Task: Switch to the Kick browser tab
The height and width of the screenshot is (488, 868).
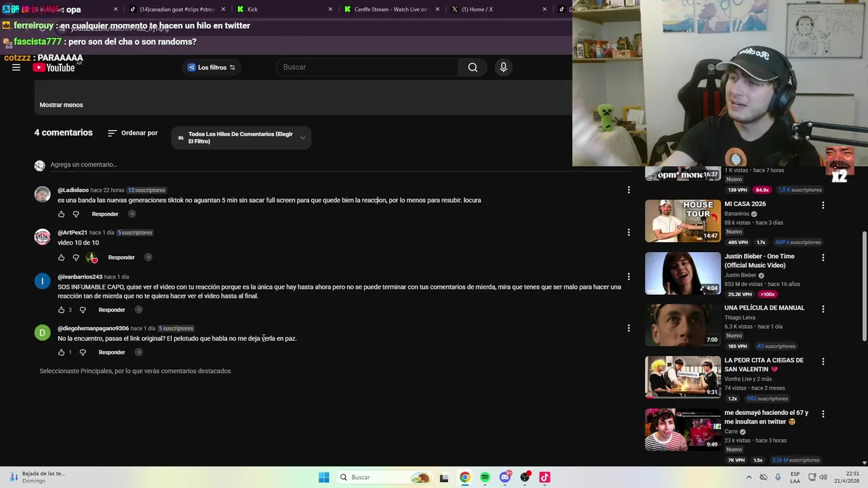Action: pos(283,9)
